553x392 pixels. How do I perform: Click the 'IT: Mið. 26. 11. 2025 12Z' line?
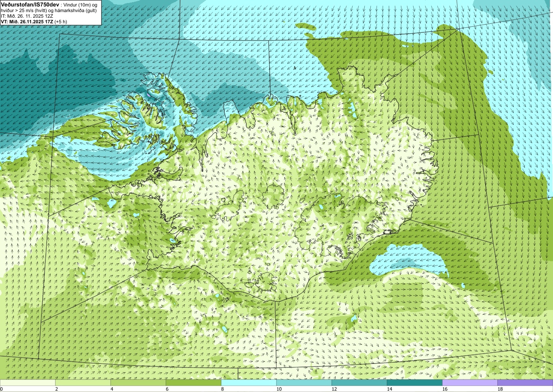pyautogui.click(x=27, y=16)
